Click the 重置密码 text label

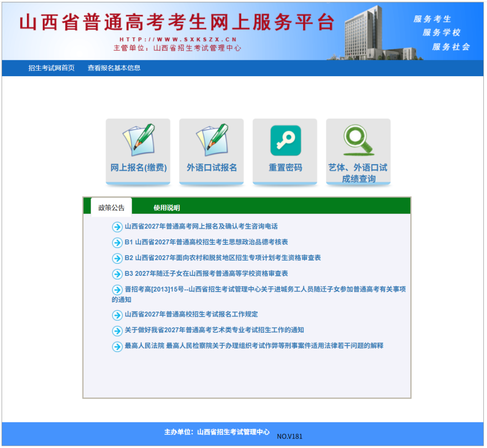click(x=285, y=168)
